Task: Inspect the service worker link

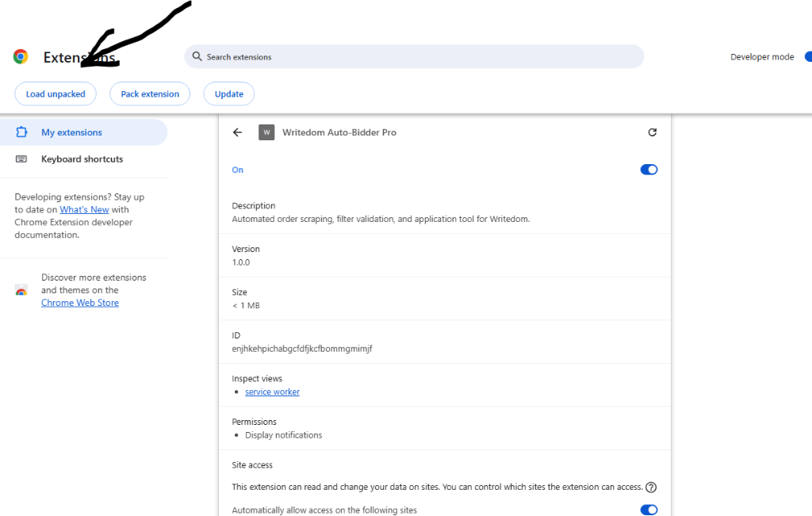Action: [273, 392]
